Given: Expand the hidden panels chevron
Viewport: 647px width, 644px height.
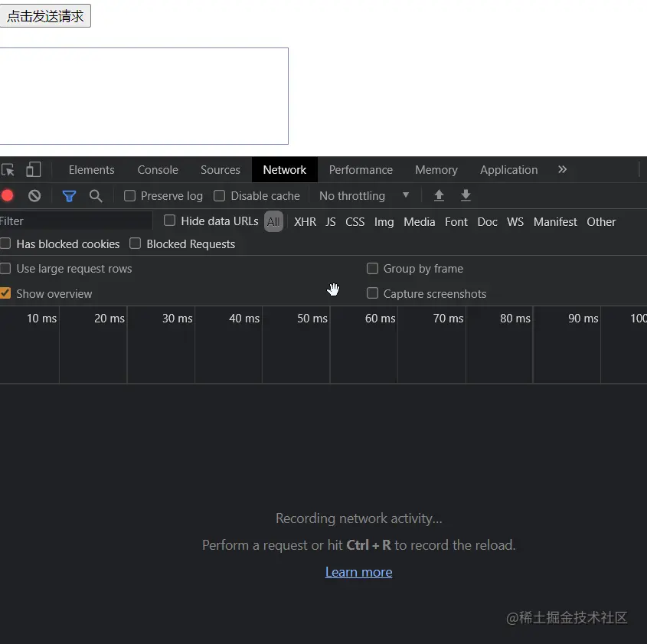Looking at the screenshot, I should 563,169.
